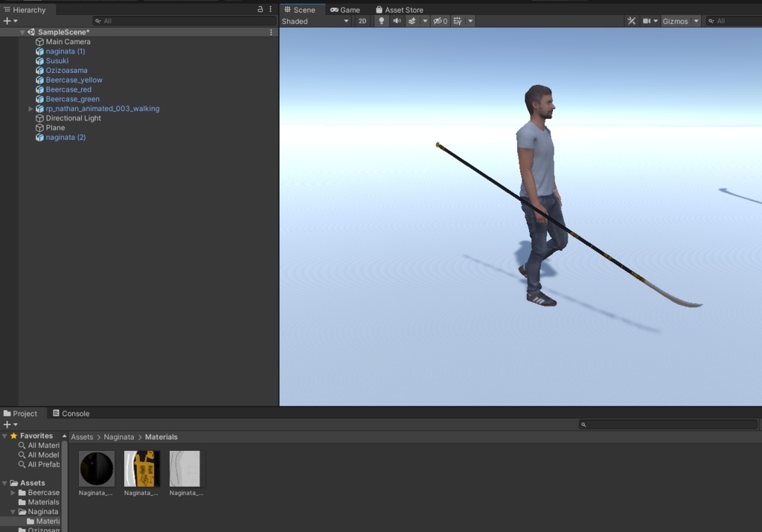The height and width of the screenshot is (532, 762).
Task: Focus Project search field
Action: coord(668,425)
